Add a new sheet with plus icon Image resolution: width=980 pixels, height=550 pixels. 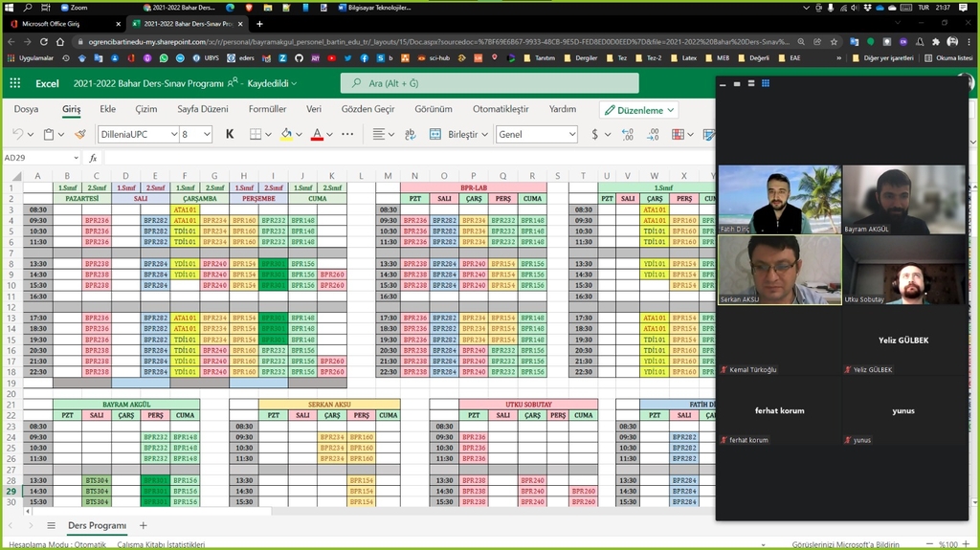coord(144,526)
